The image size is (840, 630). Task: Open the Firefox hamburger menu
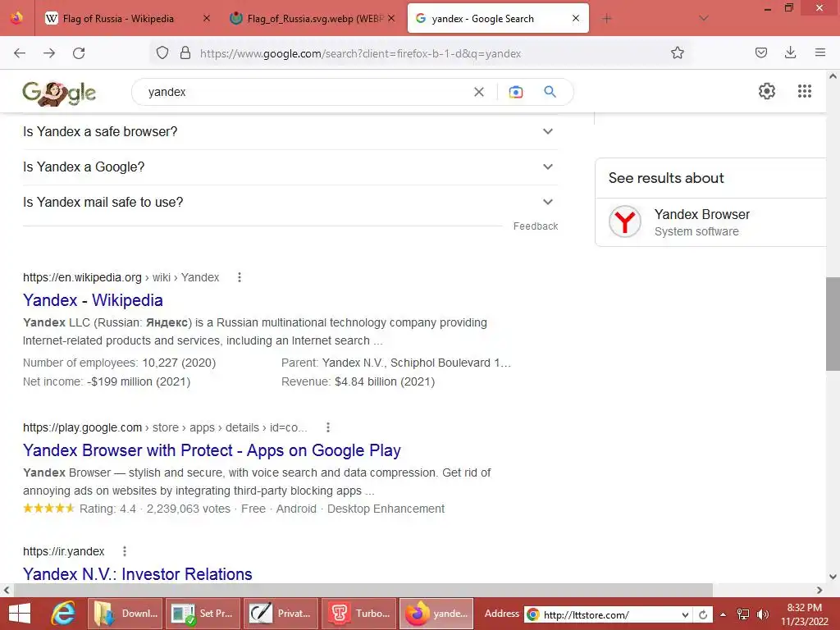[x=820, y=52]
